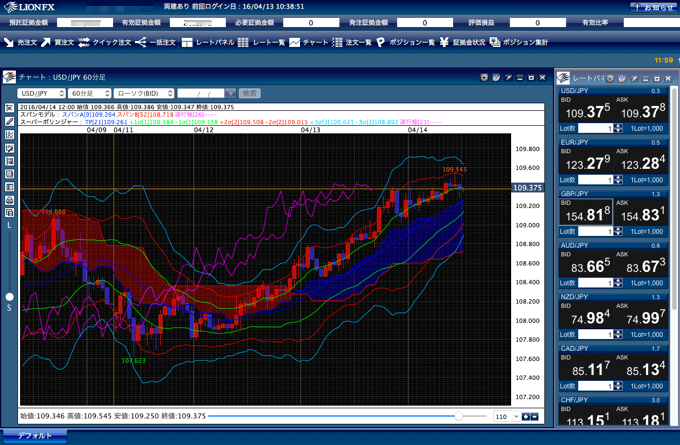The image size is (680, 445).
Task: Open the 買注文 buy order icon
Action: point(46,42)
